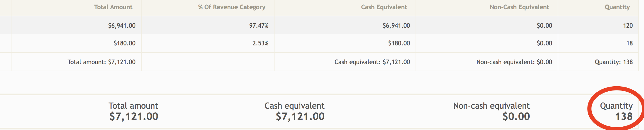The width and height of the screenshot is (644, 130).
Task: Click the large Cash equivalent summary value
Action: pos(300,116)
